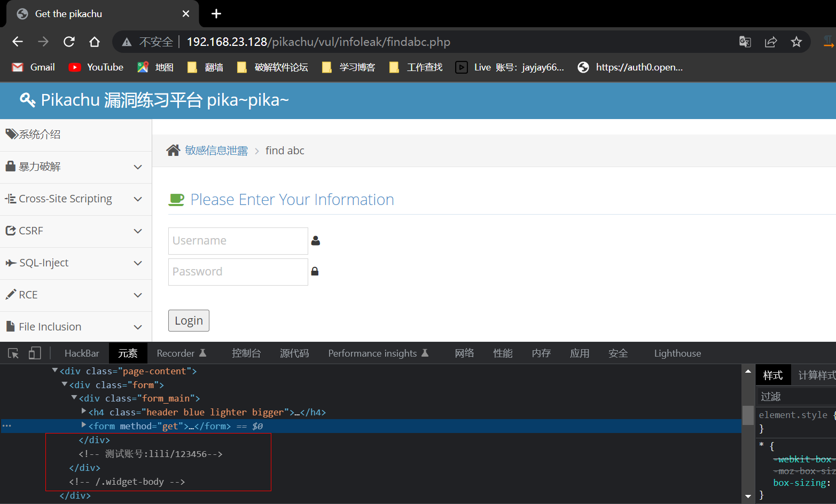
Task: Open the Lighthouse tab in DevTools
Action: coord(677,353)
